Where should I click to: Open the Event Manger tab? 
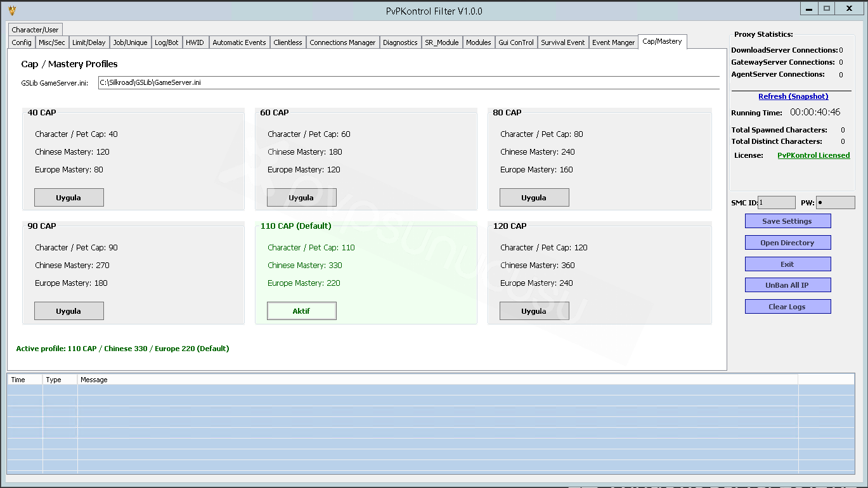tap(613, 42)
